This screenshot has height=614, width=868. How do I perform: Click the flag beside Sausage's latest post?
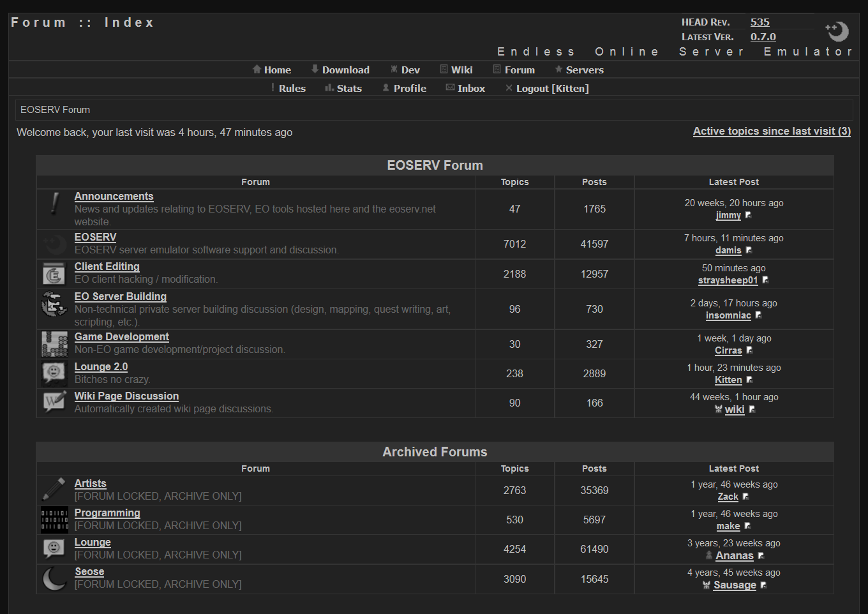(763, 585)
